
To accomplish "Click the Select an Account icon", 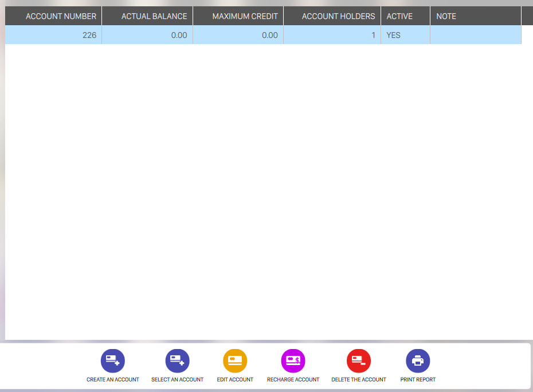I will point(177,361).
